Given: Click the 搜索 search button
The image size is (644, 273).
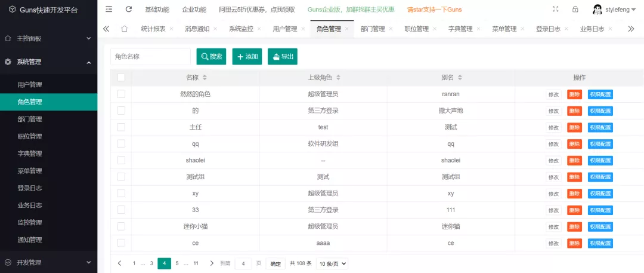Looking at the screenshot, I should click(211, 56).
